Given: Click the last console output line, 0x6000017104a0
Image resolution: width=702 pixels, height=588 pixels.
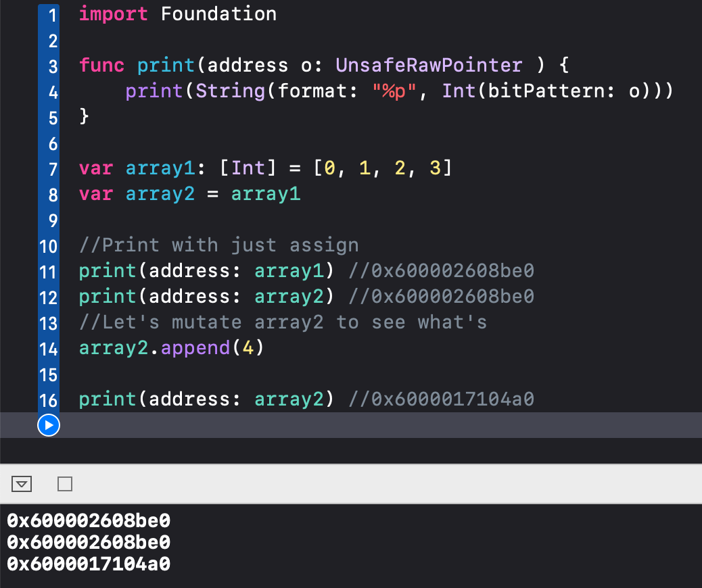Looking at the screenshot, I should pos(89,563).
